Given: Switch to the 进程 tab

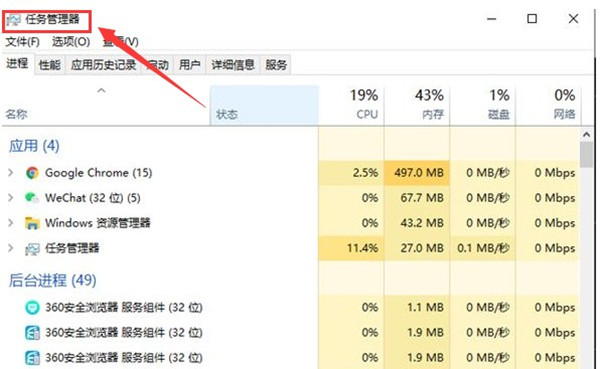Looking at the screenshot, I should 17,64.
